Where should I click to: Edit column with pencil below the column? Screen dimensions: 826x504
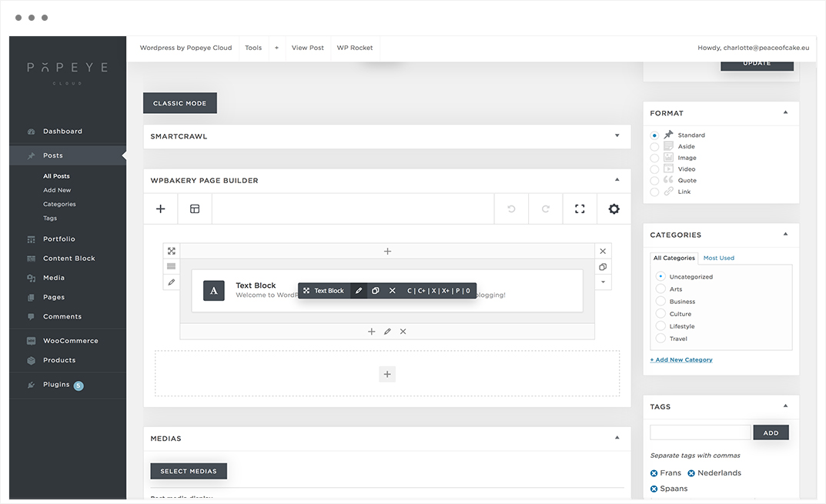[387, 332]
